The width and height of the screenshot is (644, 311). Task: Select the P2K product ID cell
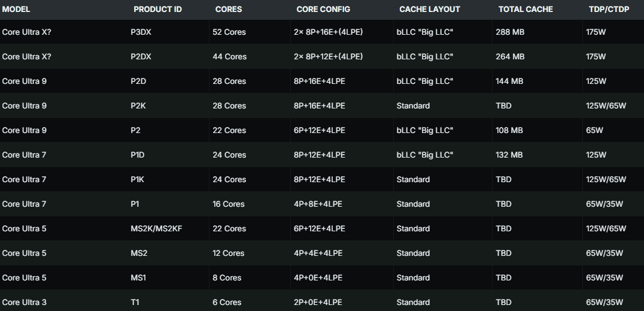(x=138, y=105)
